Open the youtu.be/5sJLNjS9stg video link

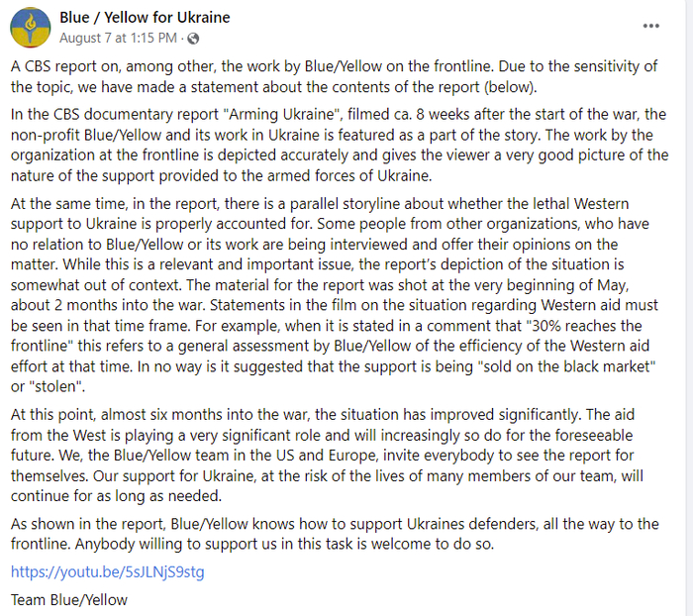pyautogui.click(x=107, y=572)
